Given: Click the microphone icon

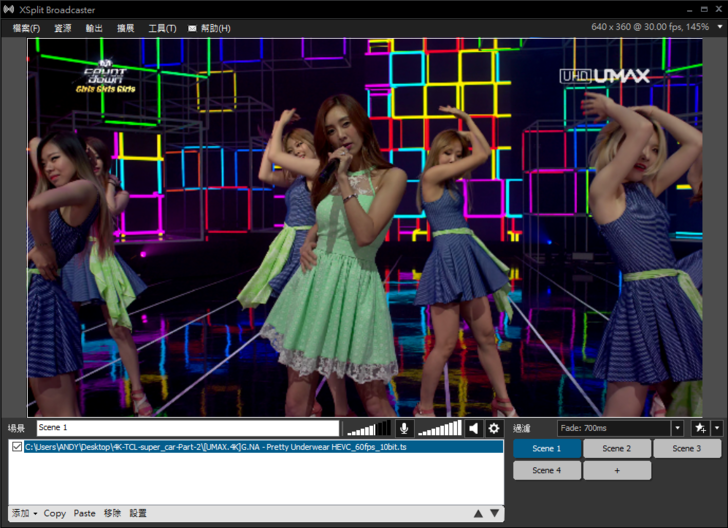Looking at the screenshot, I should tap(404, 428).
